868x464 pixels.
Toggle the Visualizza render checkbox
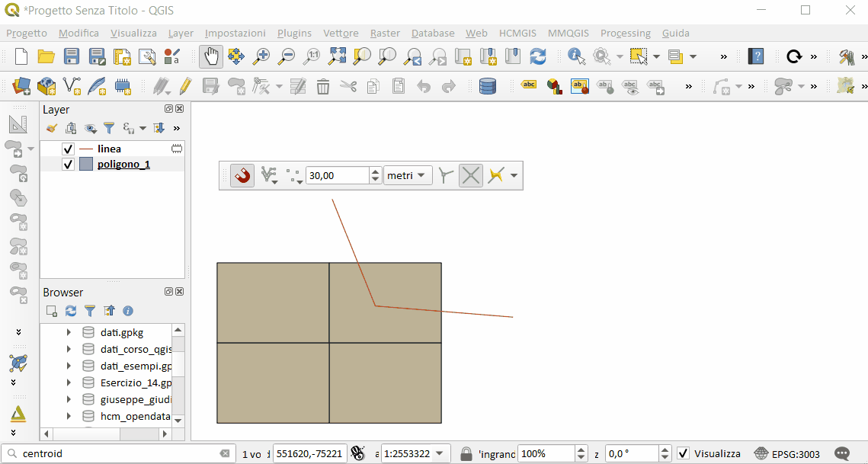[x=684, y=453]
